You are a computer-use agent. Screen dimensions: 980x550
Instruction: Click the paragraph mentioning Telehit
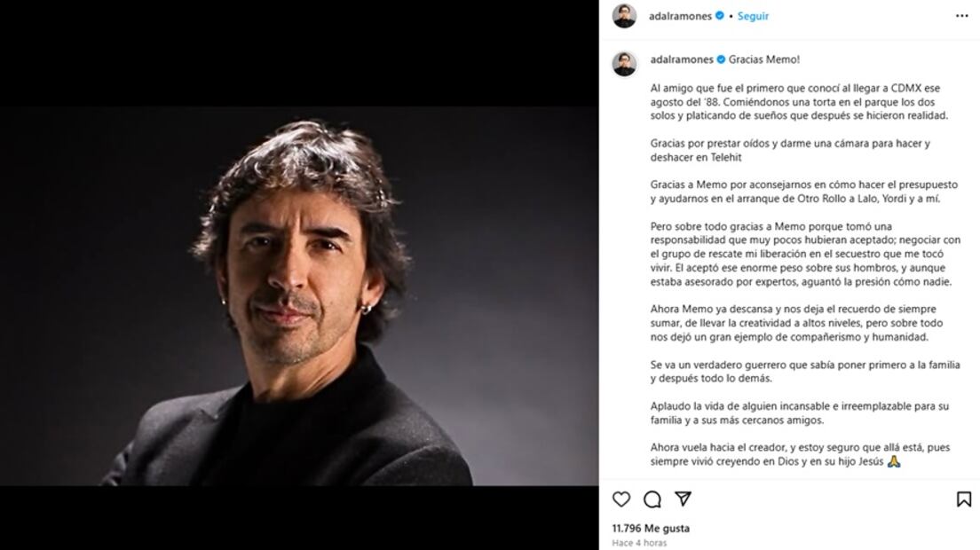(790, 151)
